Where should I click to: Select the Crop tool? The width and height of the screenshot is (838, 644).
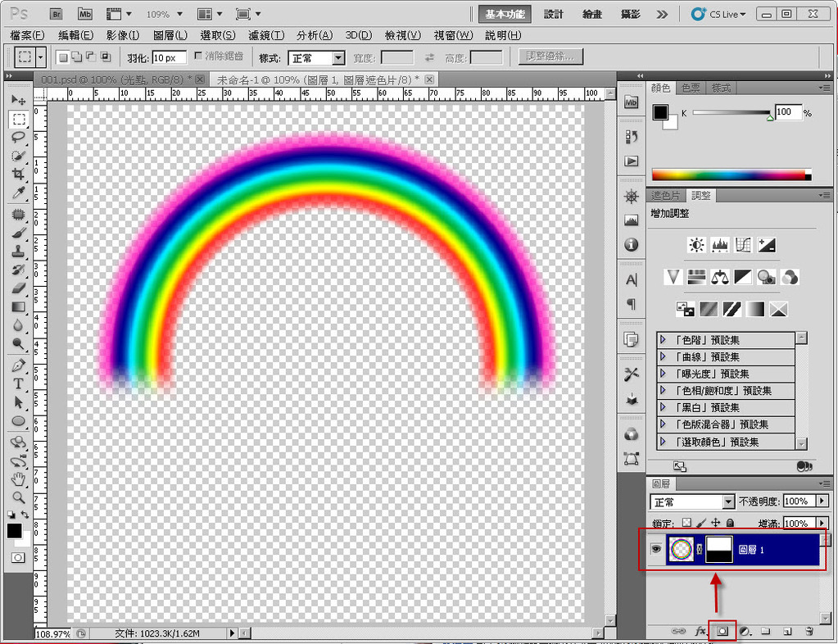tap(18, 175)
